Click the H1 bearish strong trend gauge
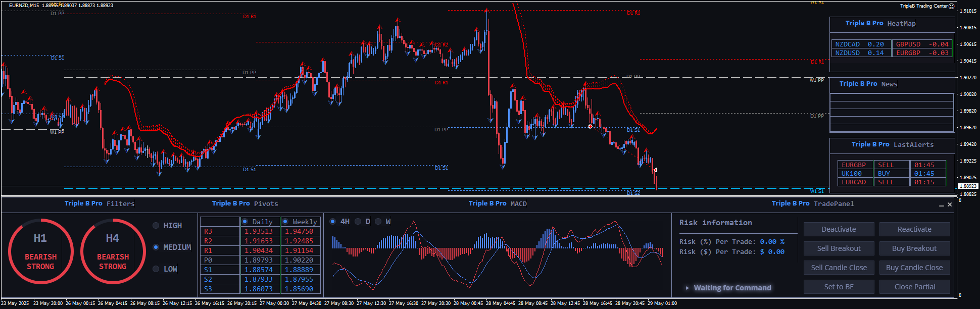The image size is (980, 309). click(40, 251)
